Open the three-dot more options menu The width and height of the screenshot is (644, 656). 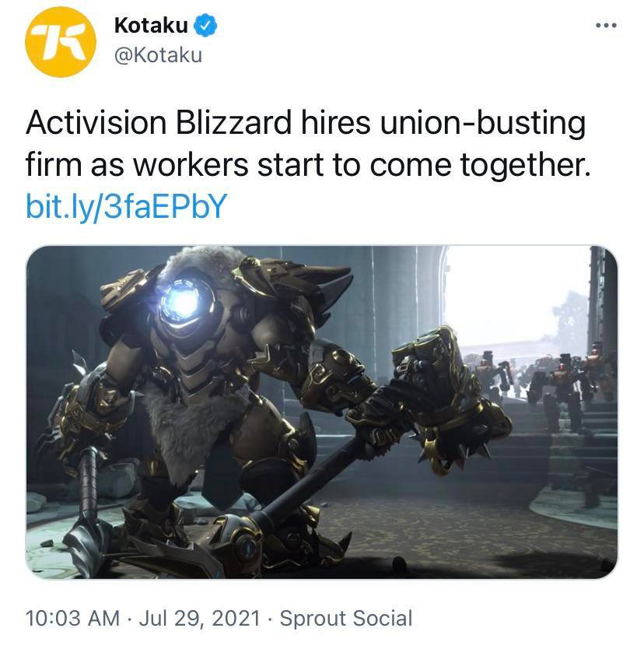(606, 26)
